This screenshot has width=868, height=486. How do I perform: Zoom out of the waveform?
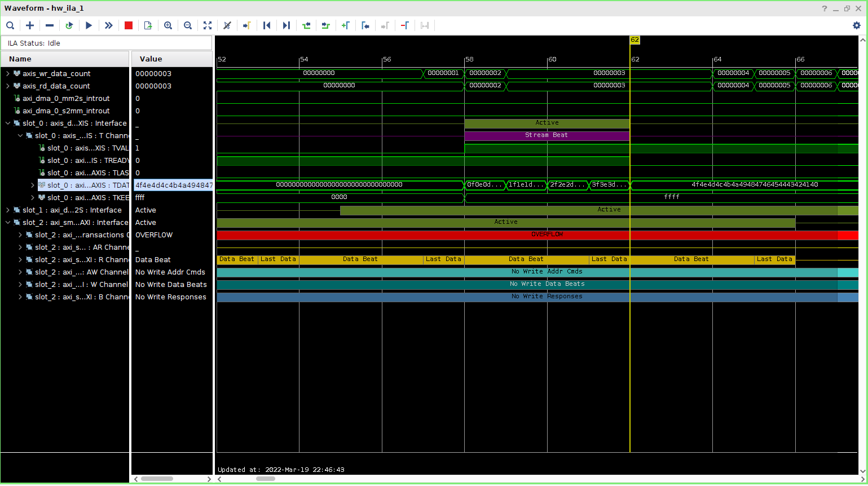click(x=188, y=25)
